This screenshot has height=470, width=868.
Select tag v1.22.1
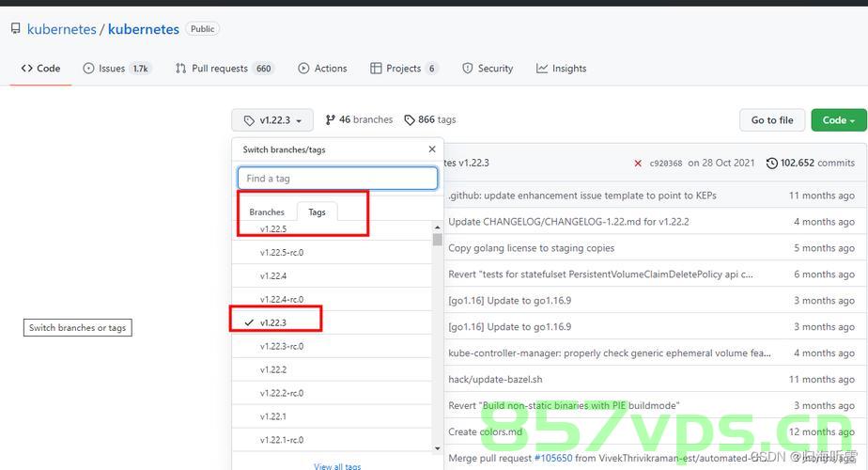(x=332, y=416)
